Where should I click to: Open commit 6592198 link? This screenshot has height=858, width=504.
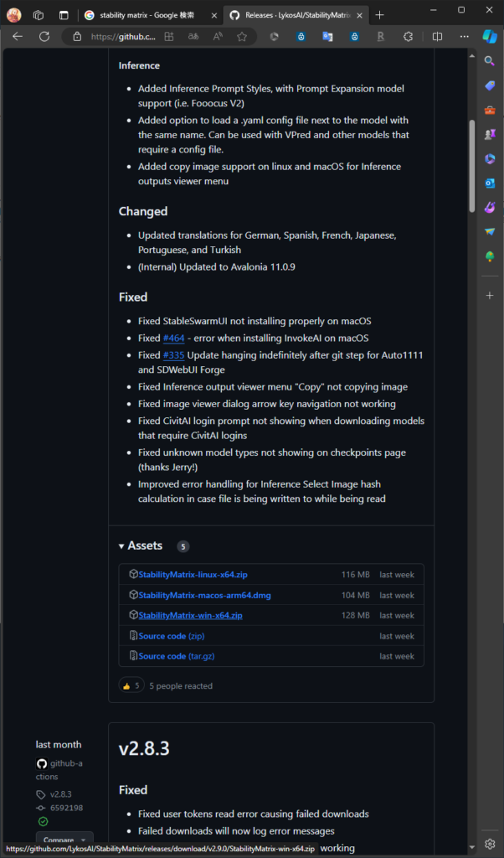(67, 808)
